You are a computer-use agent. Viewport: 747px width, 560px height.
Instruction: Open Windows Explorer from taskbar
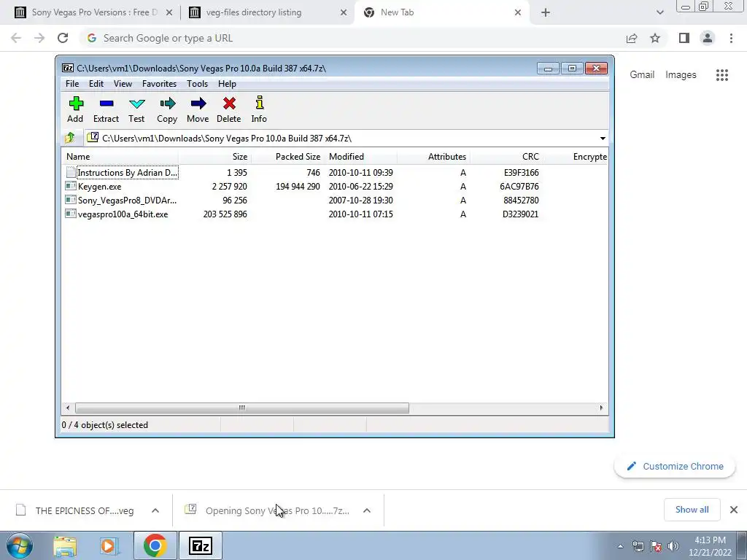click(x=65, y=545)
